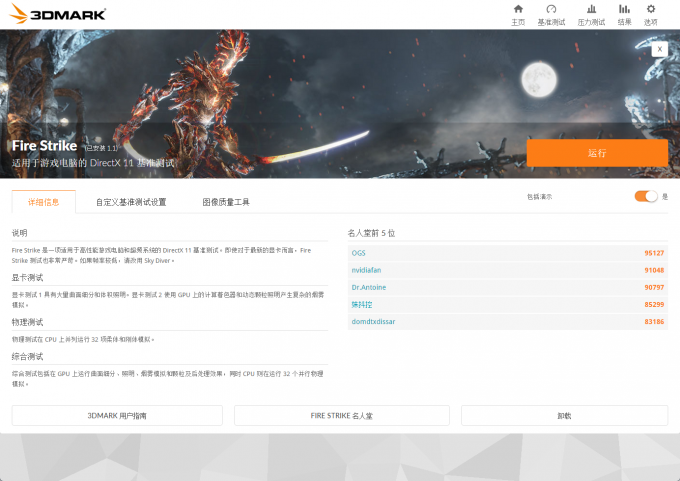This screenshot has height=481, width=680.
Task: Run the Fire Strike benchmark with 运行
Action: (x=597, y=153)
